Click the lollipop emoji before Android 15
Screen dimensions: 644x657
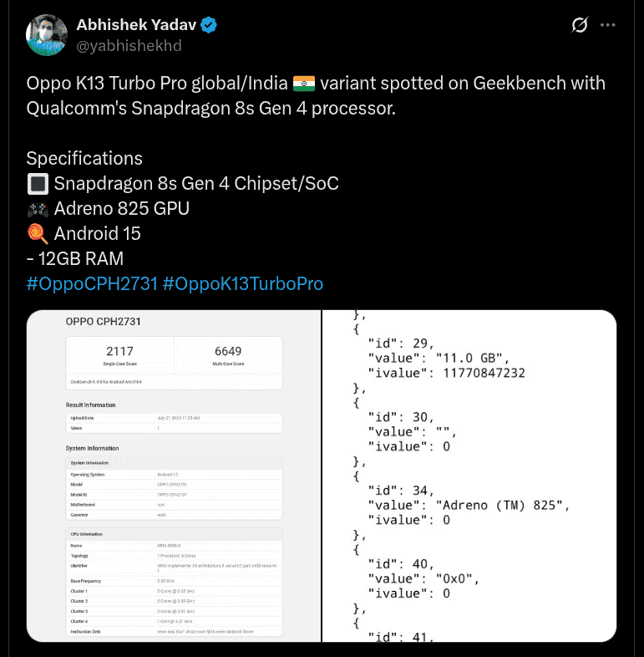click(x=37, y=233)
